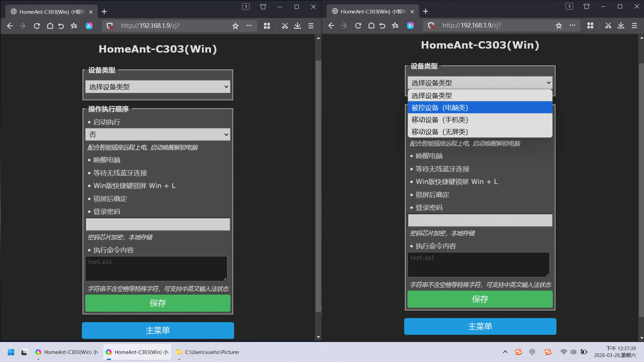This screenshot has height=362, width=644.
Task: Open 启动执行 dropdown showing 否
Action: tap(157, 135)
